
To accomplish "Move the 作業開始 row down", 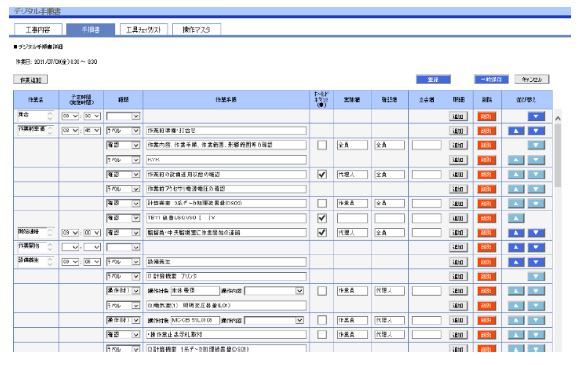I will click(x=536, y=247).
